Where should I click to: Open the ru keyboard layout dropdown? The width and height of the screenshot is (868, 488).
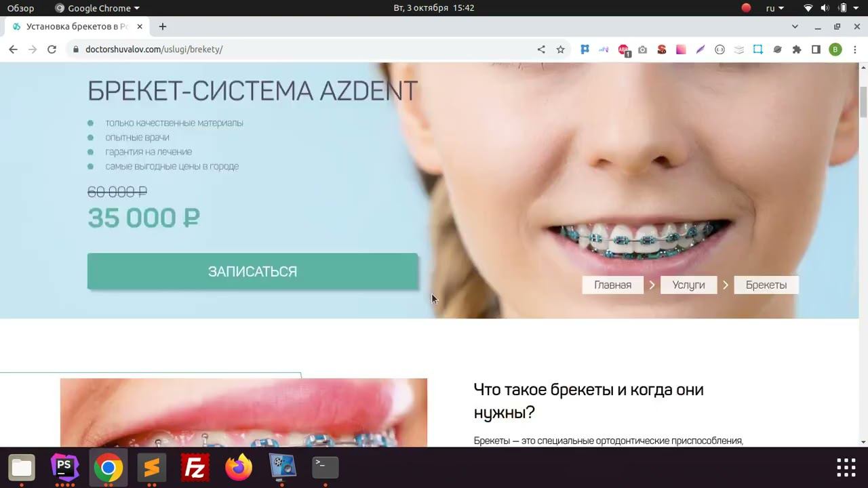774,8
